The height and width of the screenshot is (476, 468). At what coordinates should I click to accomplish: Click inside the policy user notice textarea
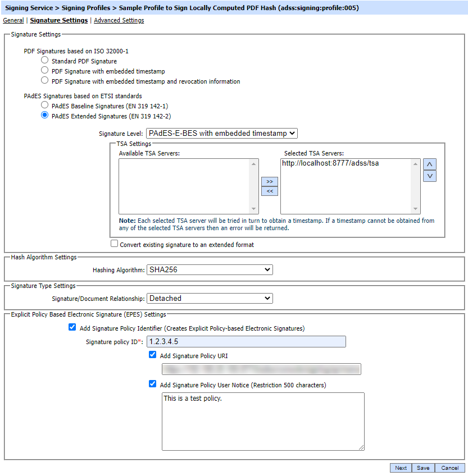(262, 421)
